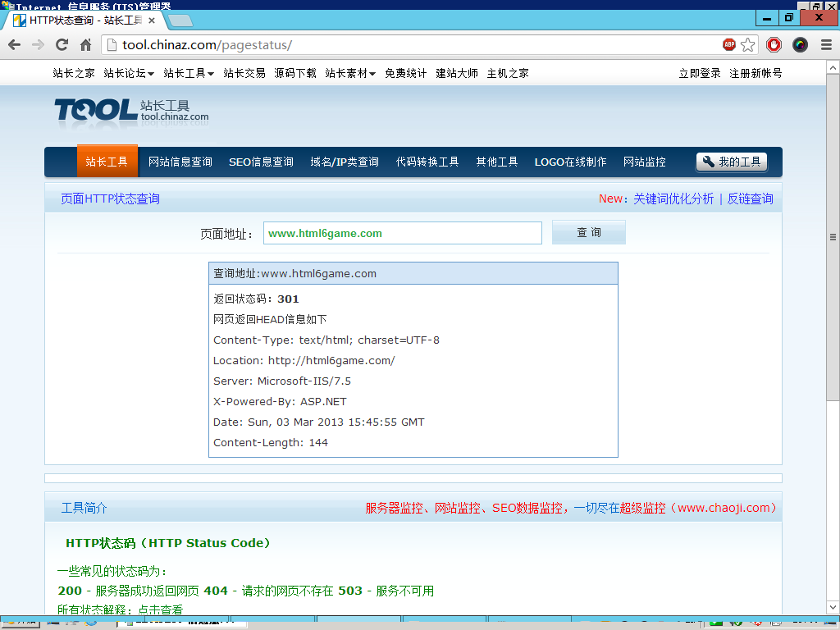Click the Server: Microsoft-IIS/7.5 line
The height and width of the screenshot is (630, 840).
pyautogui.click(x=282, y=381)
